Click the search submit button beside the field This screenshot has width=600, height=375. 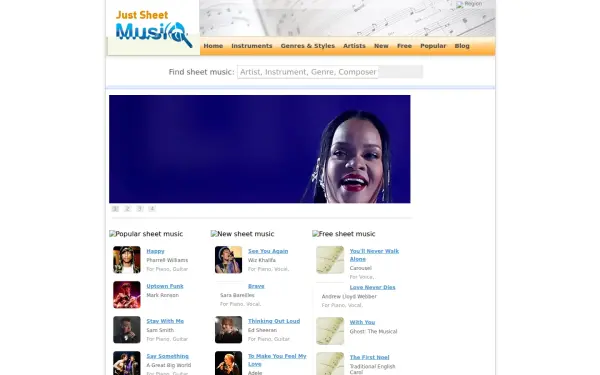(401, 72)
